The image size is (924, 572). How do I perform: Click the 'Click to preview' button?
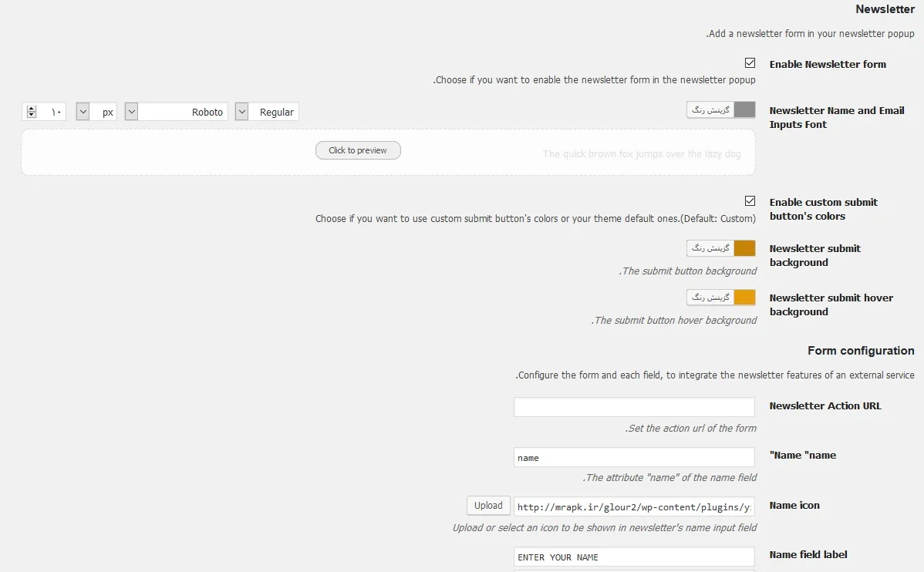point(358,150)
